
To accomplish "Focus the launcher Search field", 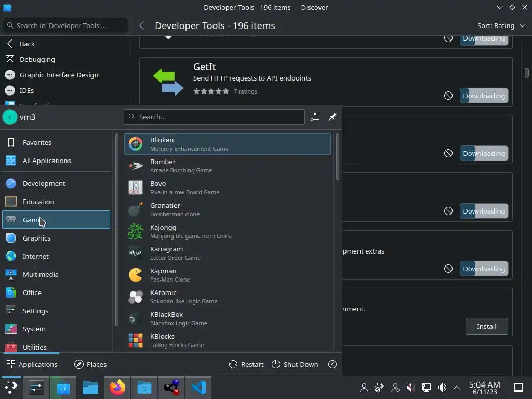I will click(215, 117).
